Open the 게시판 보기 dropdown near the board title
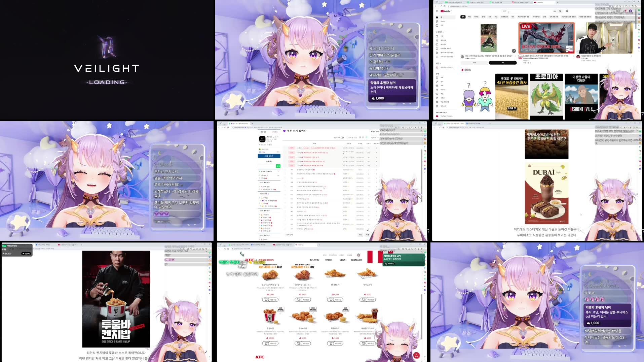This screenshot has width=644, height=362. (x=374, y=131)
